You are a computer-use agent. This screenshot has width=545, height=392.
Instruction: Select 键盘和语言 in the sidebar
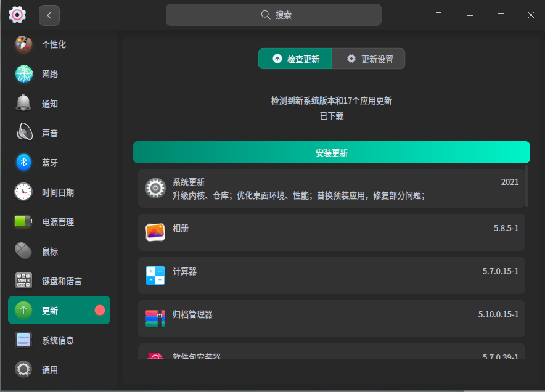(x=59, y=280)
